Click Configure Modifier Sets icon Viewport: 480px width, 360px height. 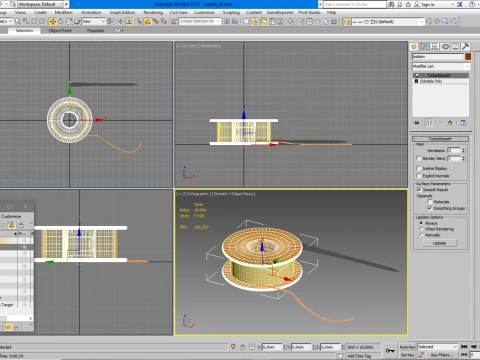(x=463, y=123)
